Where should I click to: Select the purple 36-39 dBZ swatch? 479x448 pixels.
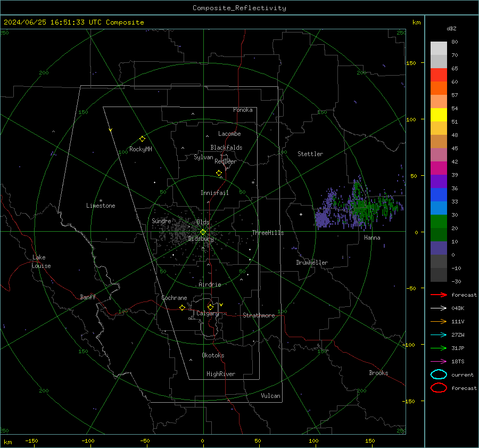click(439, 181)
